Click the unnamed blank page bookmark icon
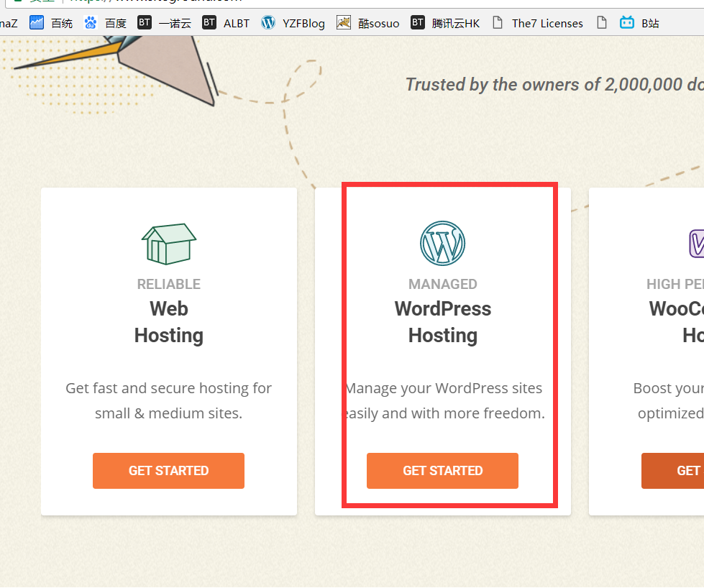Image resolution: width=704 pixels, height=588 pixels. click(x=602, y=23)
